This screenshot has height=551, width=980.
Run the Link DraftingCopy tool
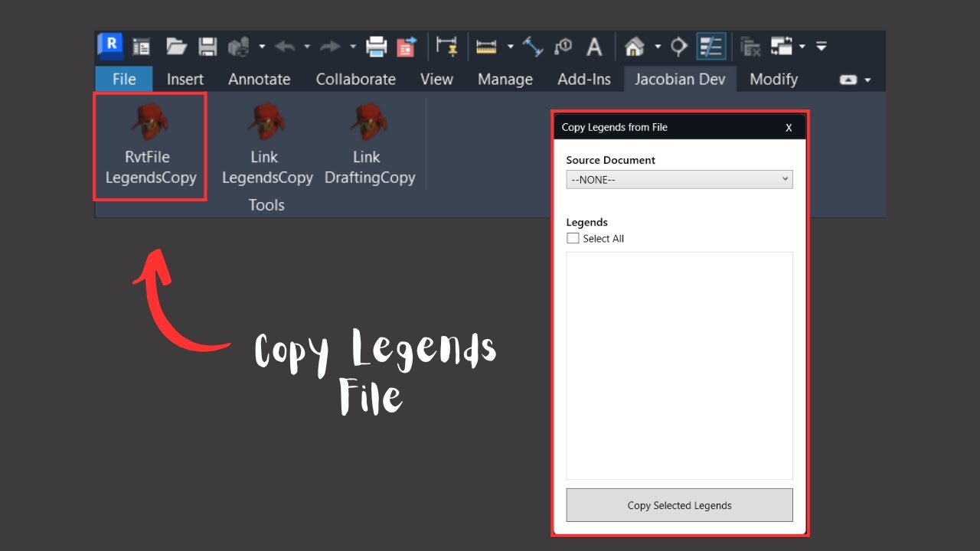coord(369,146)
